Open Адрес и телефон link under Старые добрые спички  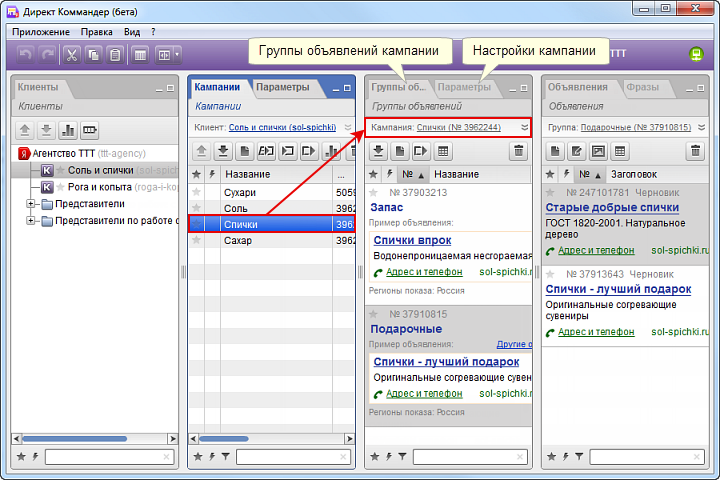coord(596,251)
